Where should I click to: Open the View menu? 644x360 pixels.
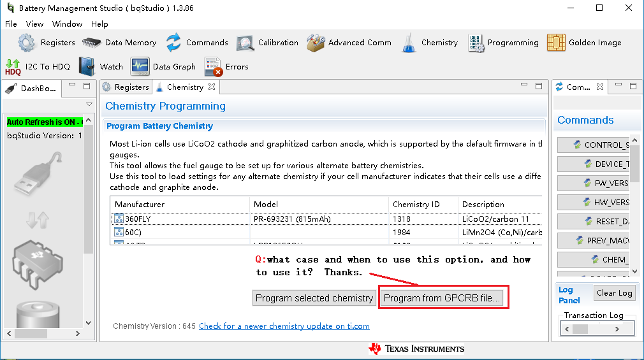(x=34, y=24)
